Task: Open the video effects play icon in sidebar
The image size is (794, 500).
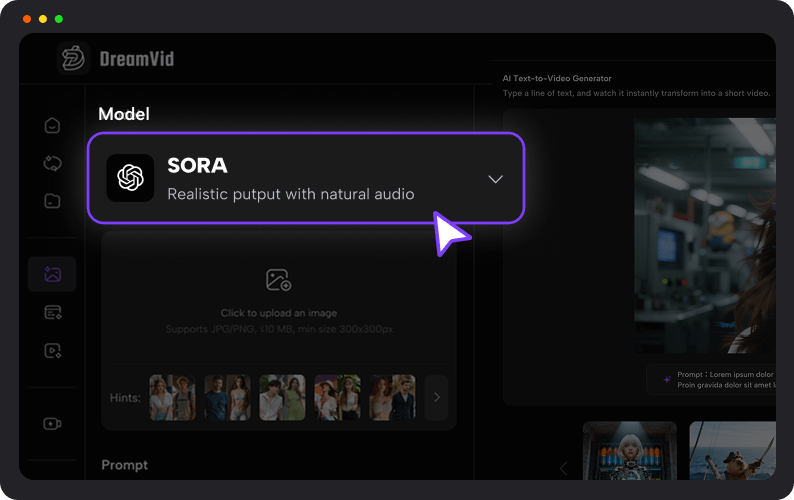Action: pyautogui.click(x=53, y=351)
